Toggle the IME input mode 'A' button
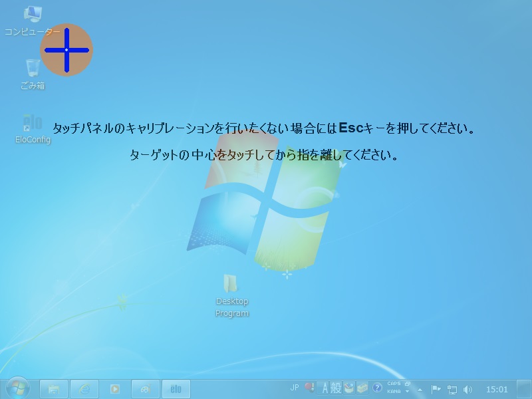This screenshot has height=399, width=532. 326,388
